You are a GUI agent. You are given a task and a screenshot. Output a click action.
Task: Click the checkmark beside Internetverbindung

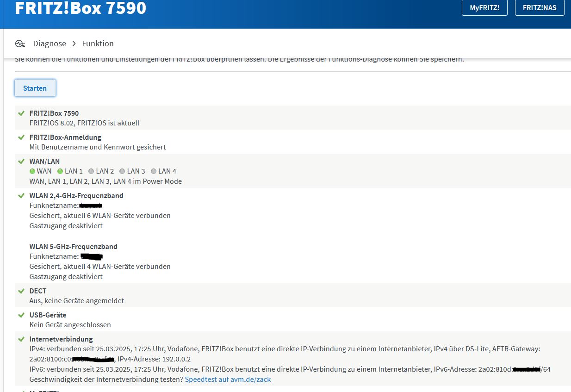coord(21,339)
